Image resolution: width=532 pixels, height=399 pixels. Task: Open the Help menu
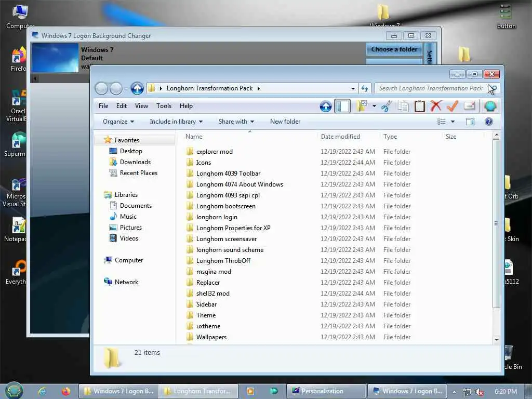click(x=186, y=106)
